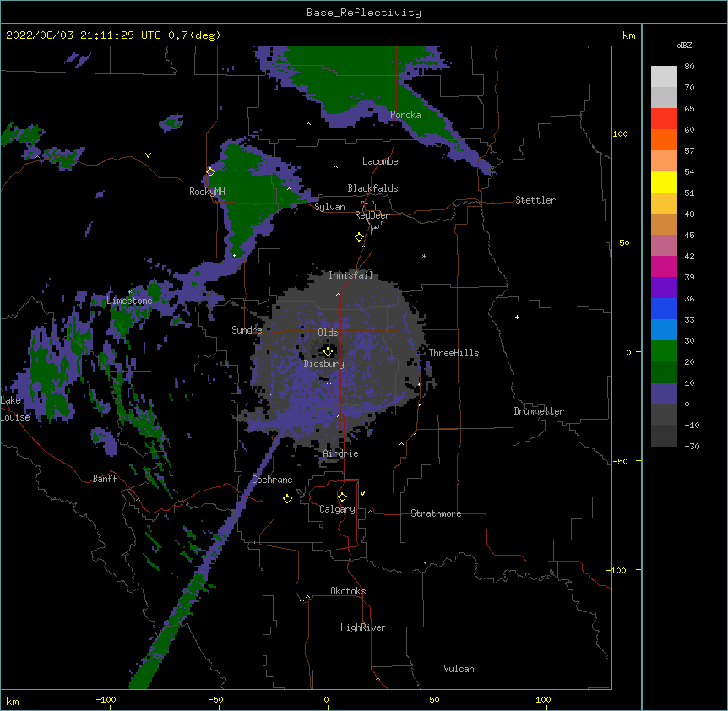This screenshot has width=728, height=711.
Task: Click the HighRiver town label
Action: pos(363,627)
